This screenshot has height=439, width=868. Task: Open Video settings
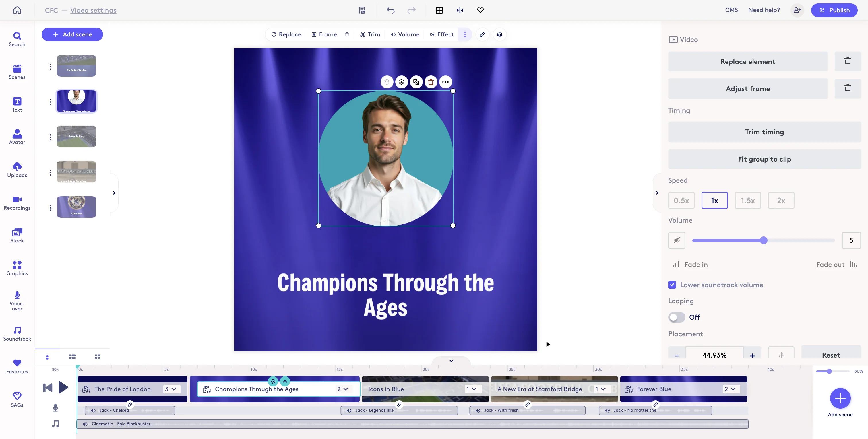(x=93, y=10)
